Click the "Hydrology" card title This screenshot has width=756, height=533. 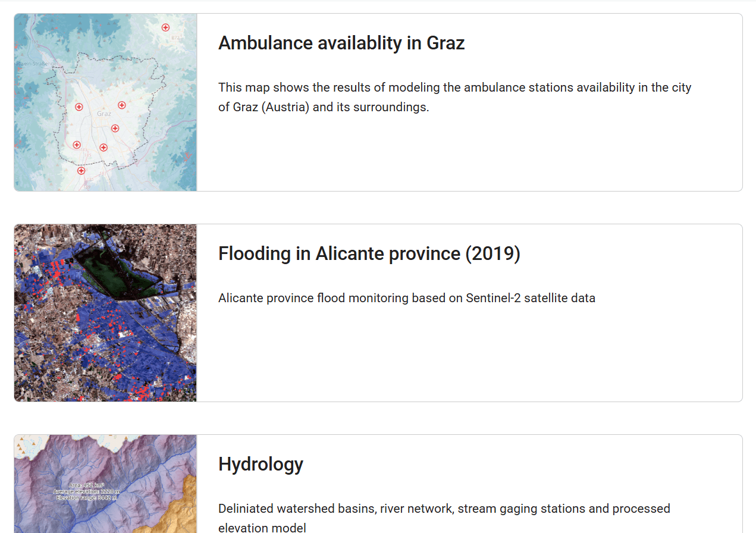(261, 464)
